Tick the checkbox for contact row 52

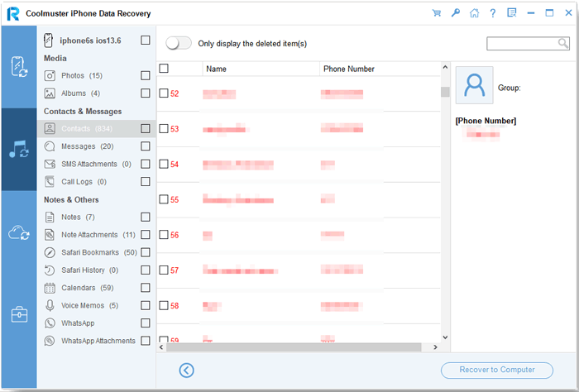click(x=164, y=93)
